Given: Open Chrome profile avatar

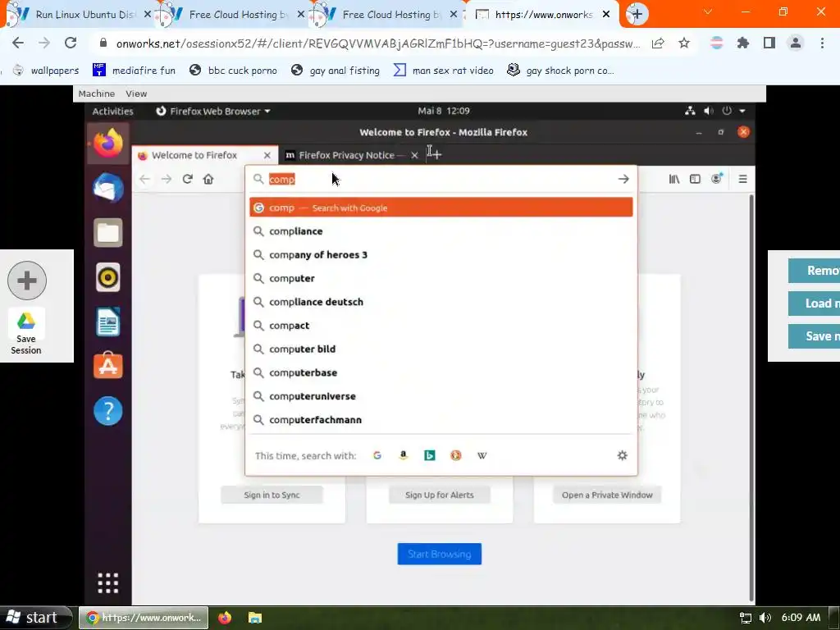Looking at the screenshot, I should (x=796, y=43).
